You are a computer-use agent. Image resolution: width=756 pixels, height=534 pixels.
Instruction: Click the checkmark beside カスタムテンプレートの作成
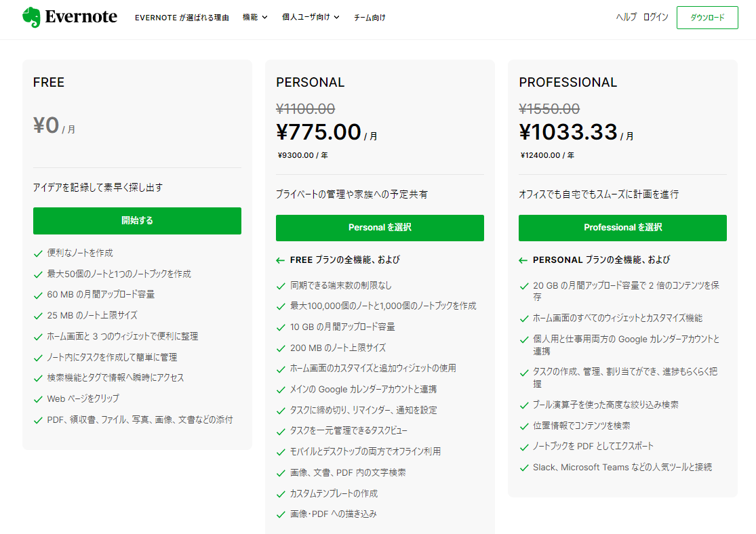281,494
